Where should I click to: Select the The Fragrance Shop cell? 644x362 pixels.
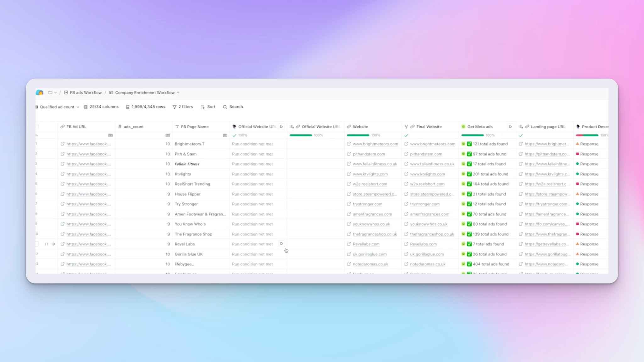201,234
